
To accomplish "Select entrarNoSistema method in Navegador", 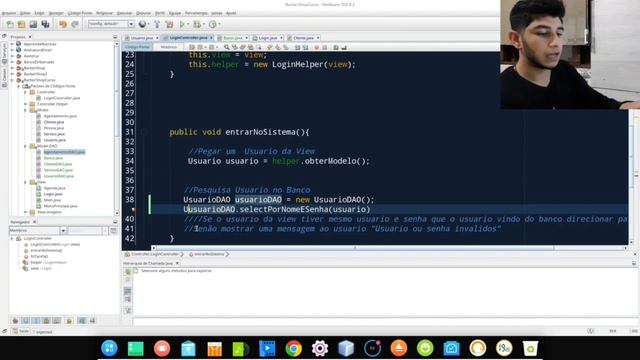I will point(46,250).
